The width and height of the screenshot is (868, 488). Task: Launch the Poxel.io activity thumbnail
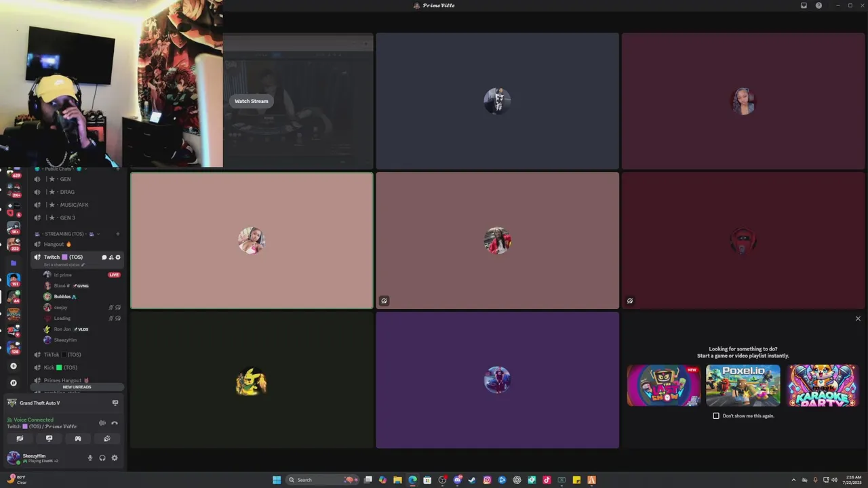tap(743, 385)
